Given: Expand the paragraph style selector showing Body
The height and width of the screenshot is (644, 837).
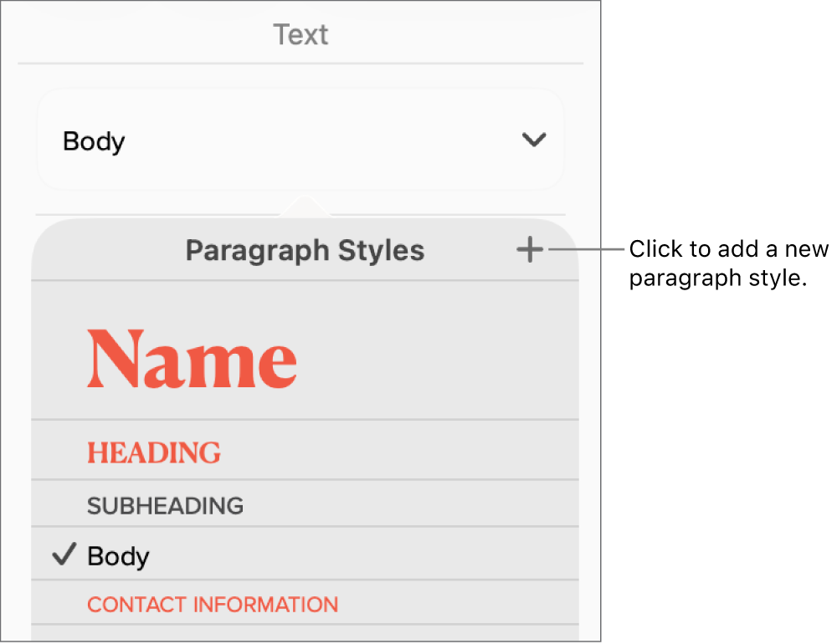Looking at the screenshot, I should pos(301,140).
